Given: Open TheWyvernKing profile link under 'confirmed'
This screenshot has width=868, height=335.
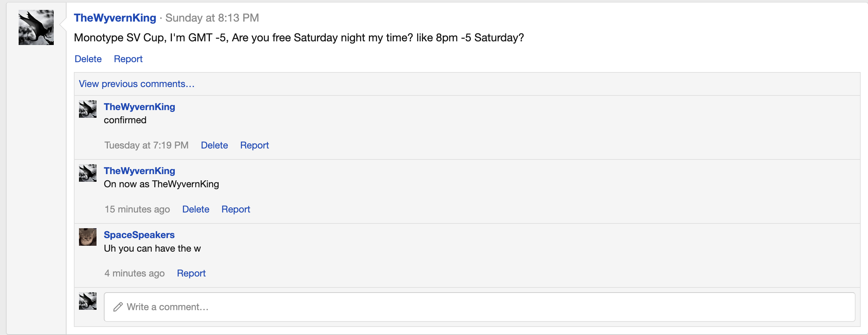Looking at the screenshot, I should [139, 107].
